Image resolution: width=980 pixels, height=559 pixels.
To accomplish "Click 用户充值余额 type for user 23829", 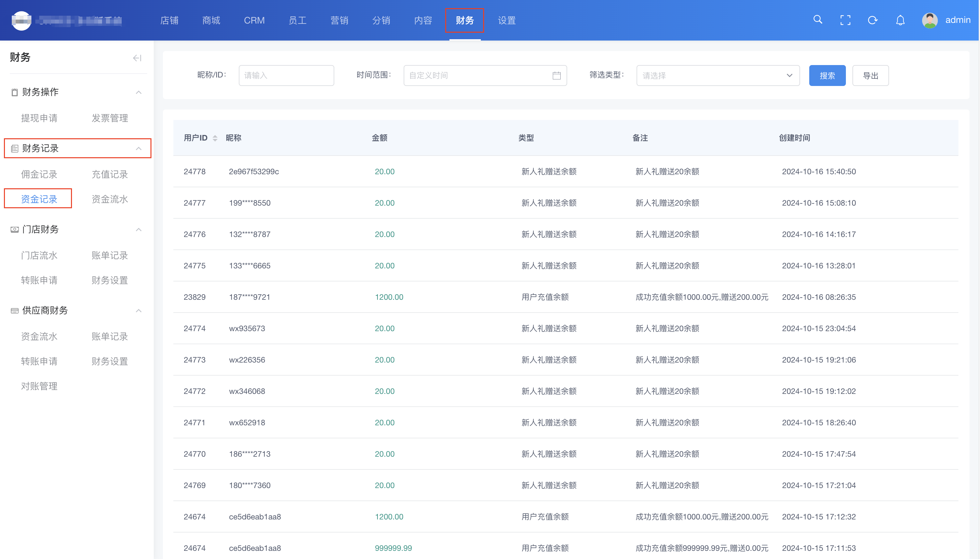I will [x=545, y=297].
